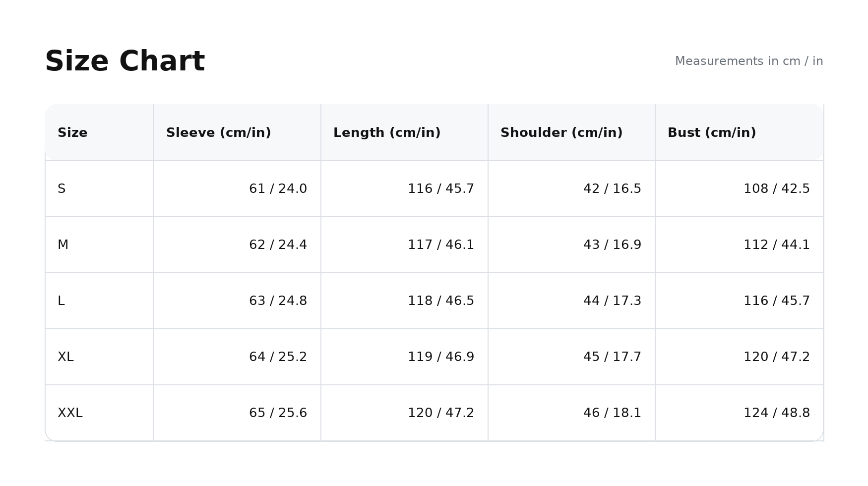Click the Shoulder (cm/in) column header
Viewport: 868px width, 486px height.
point(561,133)
